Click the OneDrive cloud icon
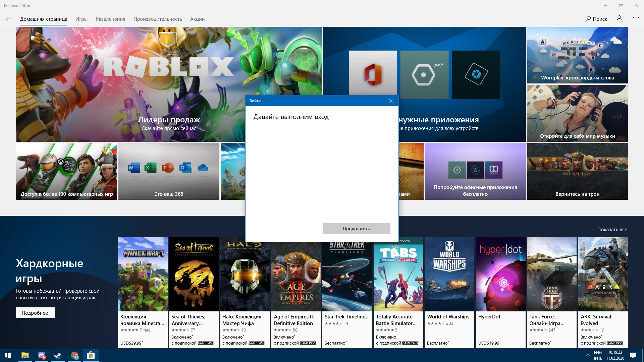644x362 pixels. click(x=203, y=168)
